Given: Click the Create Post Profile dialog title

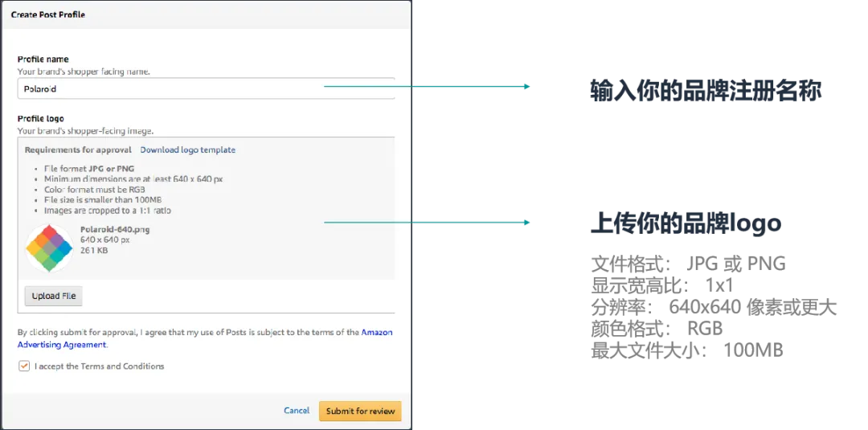Looking at the screenshot, I should click(48, 15).
